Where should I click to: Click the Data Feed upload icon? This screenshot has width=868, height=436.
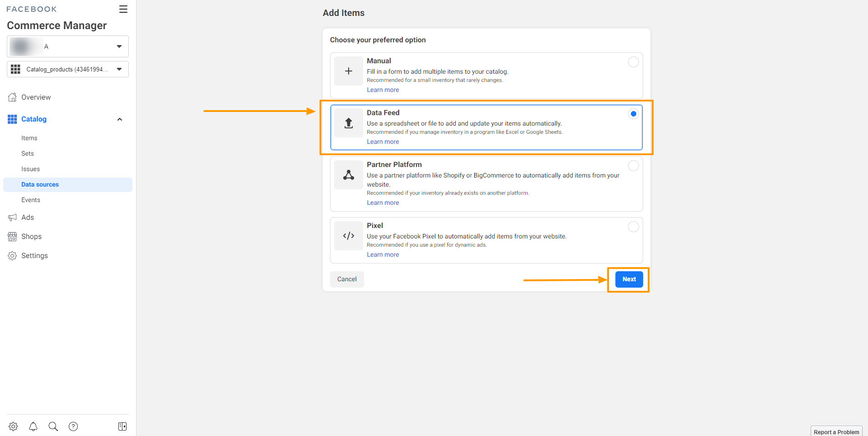(349, 123)
